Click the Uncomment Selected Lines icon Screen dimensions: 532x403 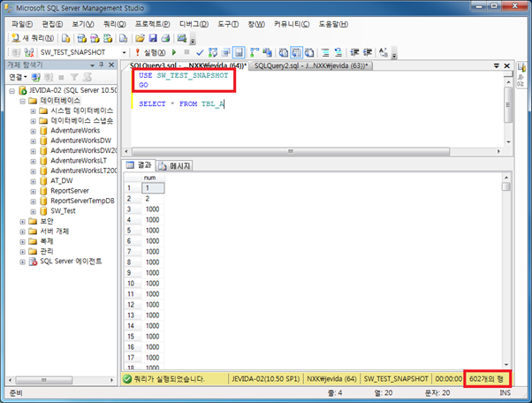coord(338,52)
